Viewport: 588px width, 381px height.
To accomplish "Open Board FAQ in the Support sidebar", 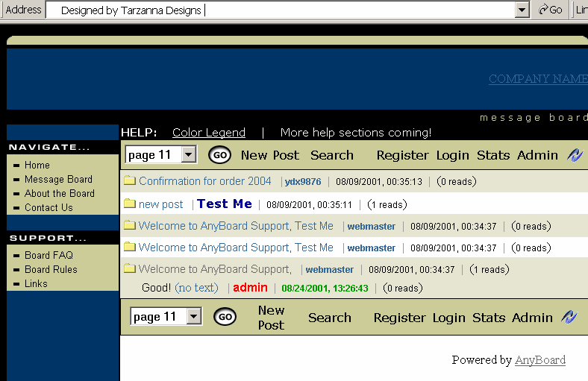I will click(49, 255).
